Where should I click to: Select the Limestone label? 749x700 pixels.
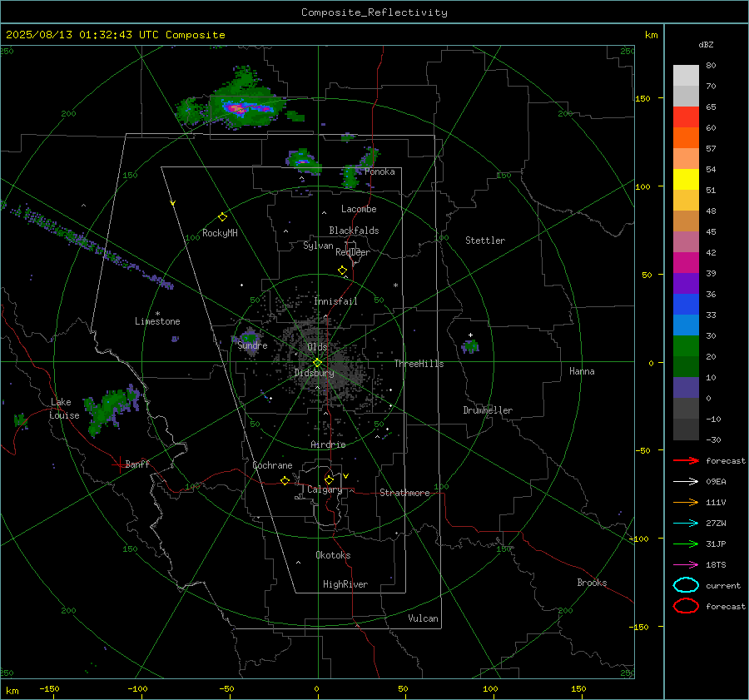[x=157, y=321]
